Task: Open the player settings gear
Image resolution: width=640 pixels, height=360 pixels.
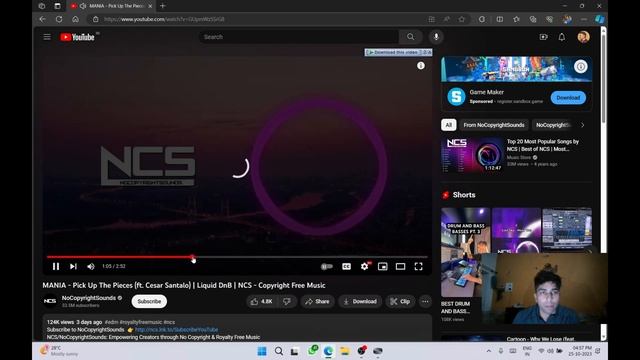Action: (364, 267)
